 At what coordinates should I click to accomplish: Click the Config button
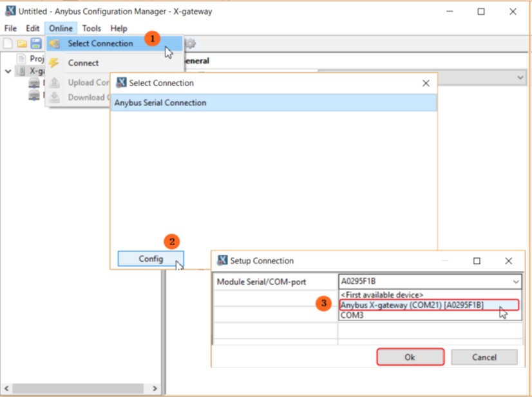point(151,259)
